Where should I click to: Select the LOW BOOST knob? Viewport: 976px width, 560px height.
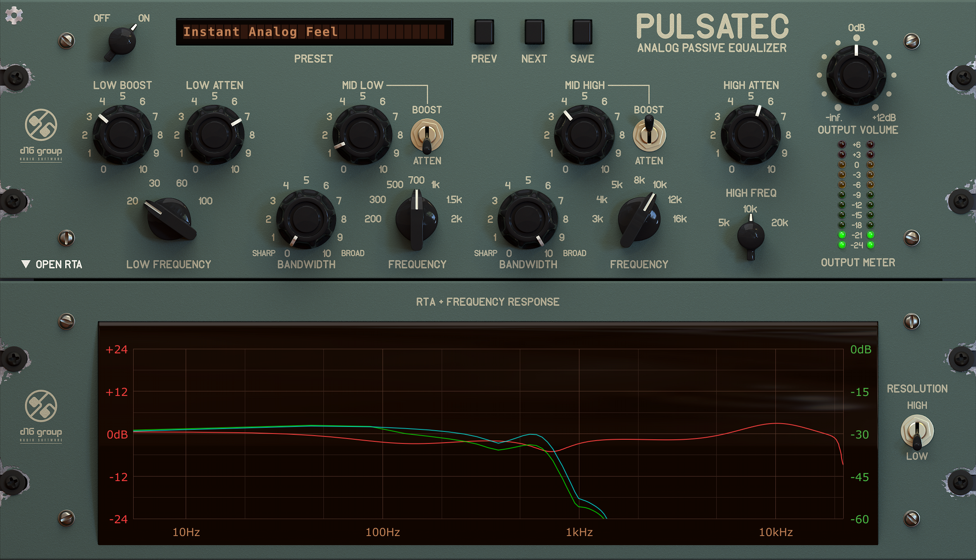point(122,134)
